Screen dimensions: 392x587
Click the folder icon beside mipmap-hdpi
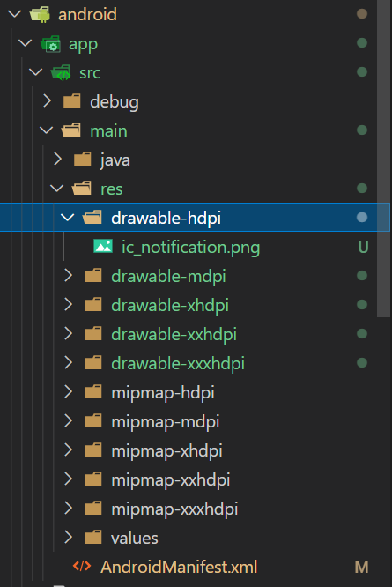92,392
